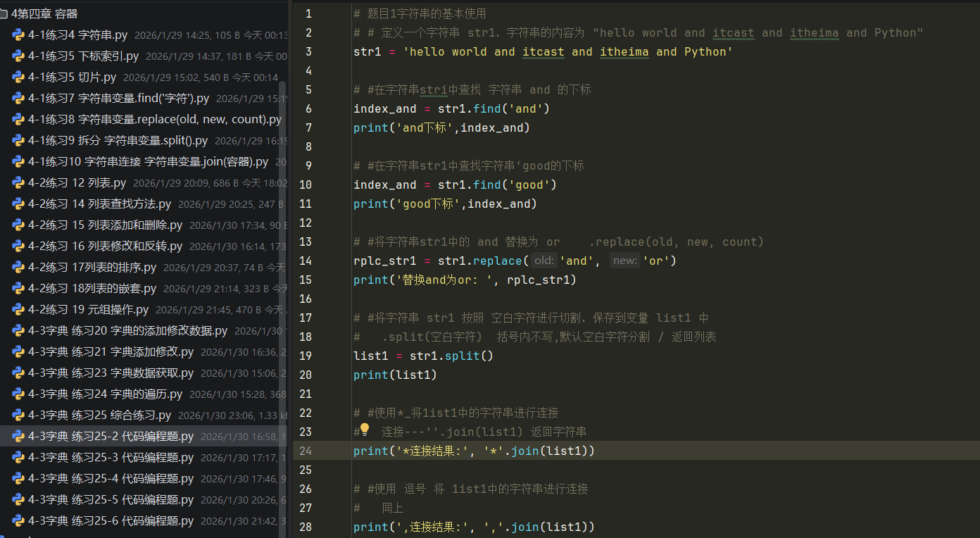The width and height of the screenshot is (980, 538).
Task: Select the 4第四章 容器 folder node
Action: click(44, 13)
